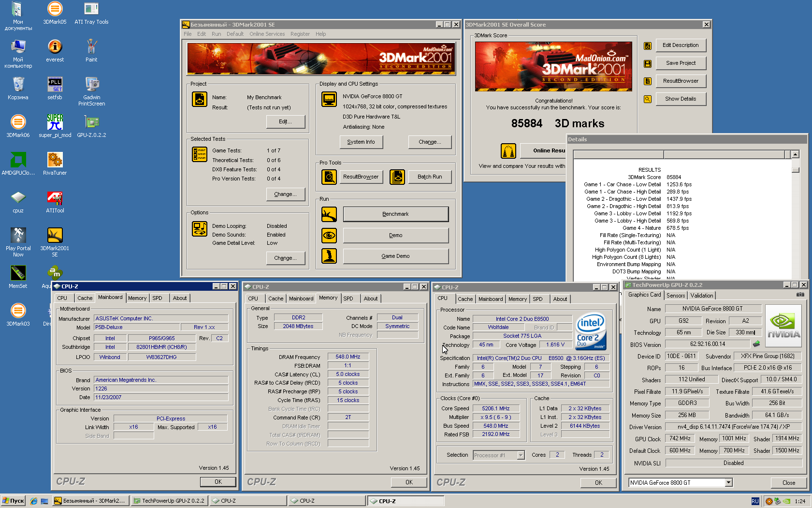This screenshot has height=508, width=812.
Task: Click the GPU-Z screenshot camera icon
Action: tap(800, 295)
